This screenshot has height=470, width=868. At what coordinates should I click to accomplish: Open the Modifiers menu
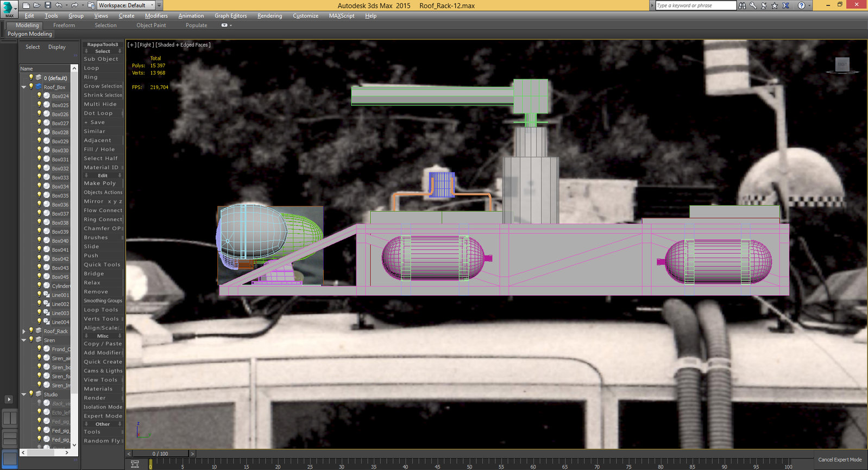(156, 16)
